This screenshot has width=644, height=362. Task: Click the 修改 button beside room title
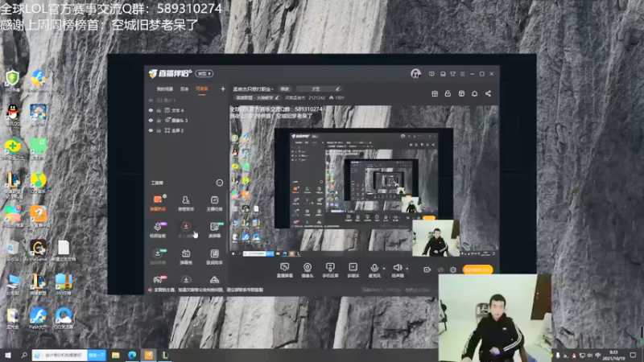pyautogui.click(x=285, y=89)
